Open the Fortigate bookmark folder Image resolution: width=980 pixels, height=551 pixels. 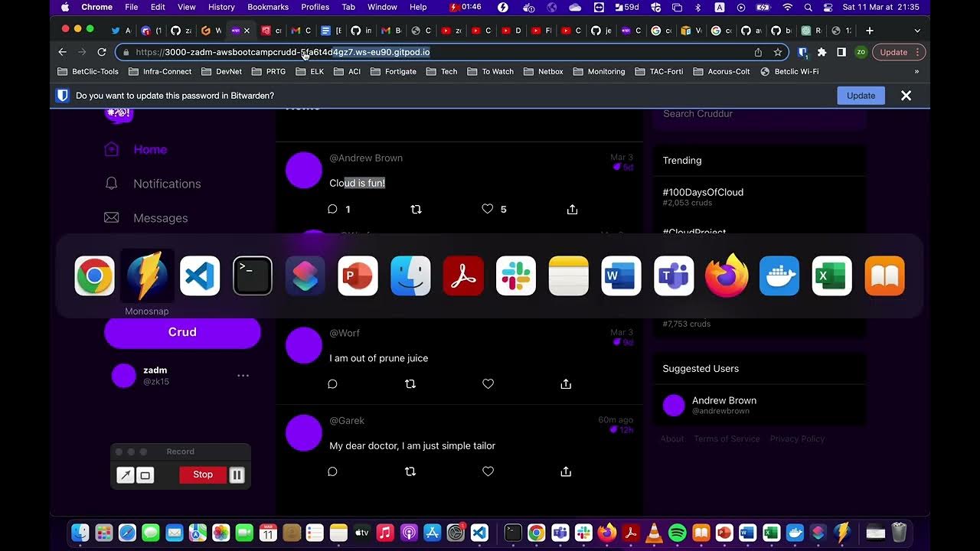point(394,71)
